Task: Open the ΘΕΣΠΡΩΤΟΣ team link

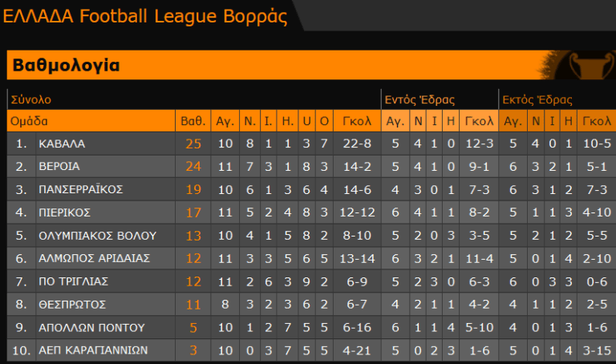Action: 71,305
